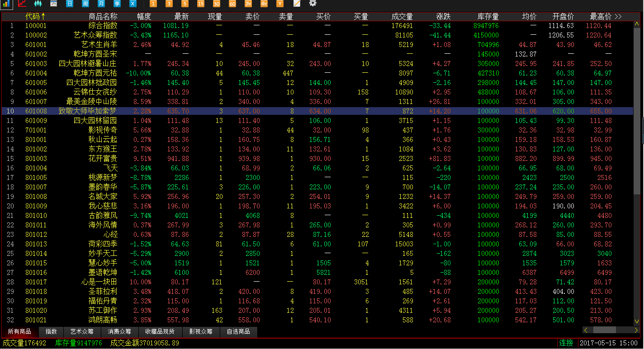This screenshot has height=349, width=644.
Task: Switch to the 消费众筹 tab
Action: (119, 332)
